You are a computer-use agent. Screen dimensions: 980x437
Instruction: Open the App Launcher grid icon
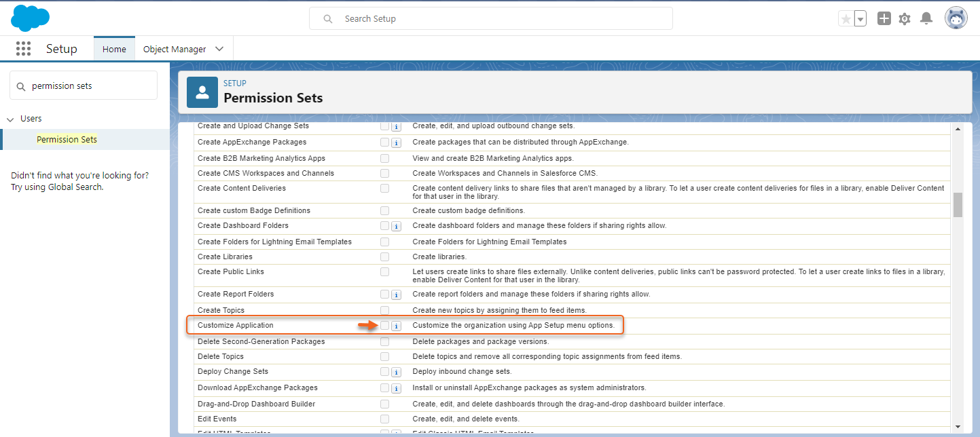click(23, 48)
